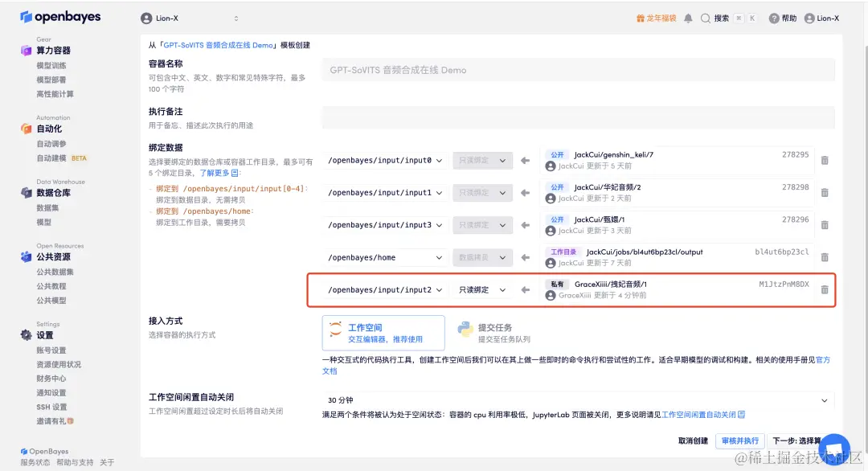This screenshot has height=471, width=868.
Task: Click the 公共资源 sidebar icon
Action: pyautogui.click(x=26, y=257)
